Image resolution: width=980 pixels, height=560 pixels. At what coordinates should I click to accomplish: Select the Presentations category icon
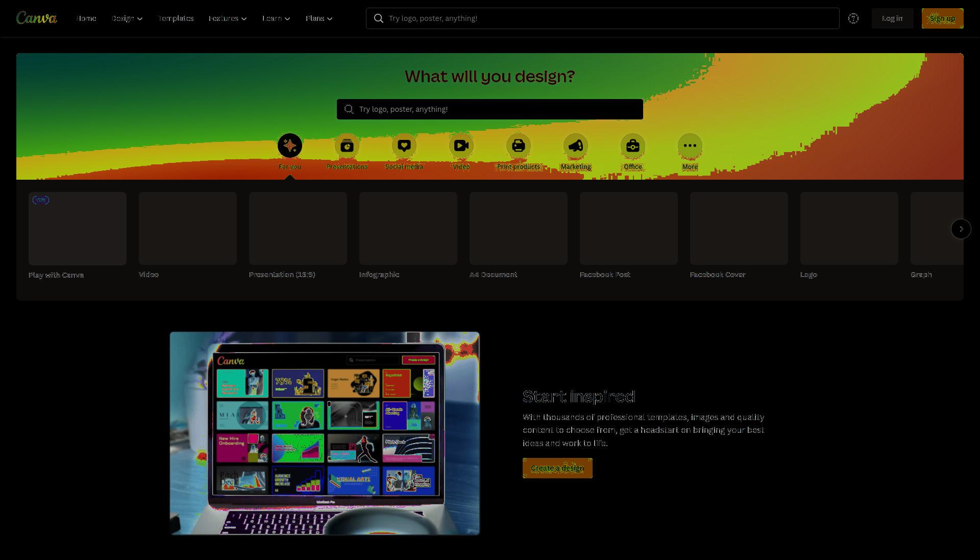[347, 146]
